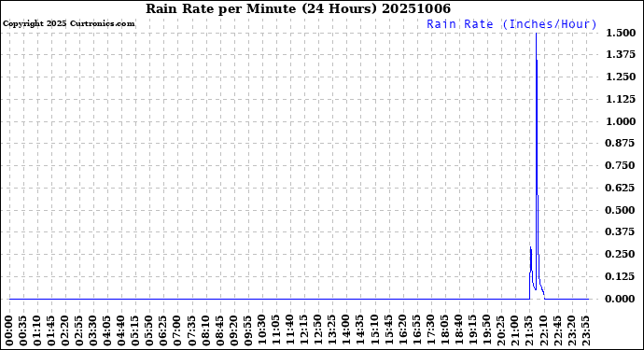Click the 1.000 y-axis label

[x=620, y=121]
